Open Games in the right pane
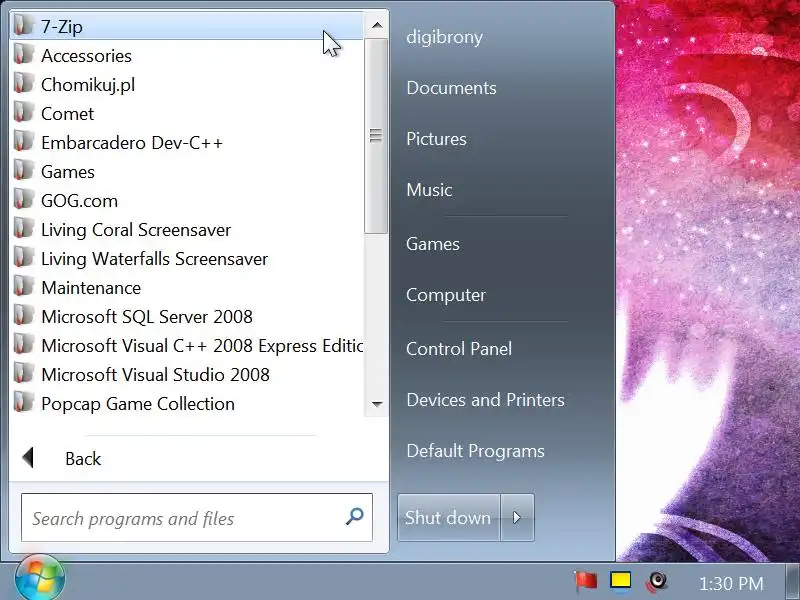 [433, 244]
